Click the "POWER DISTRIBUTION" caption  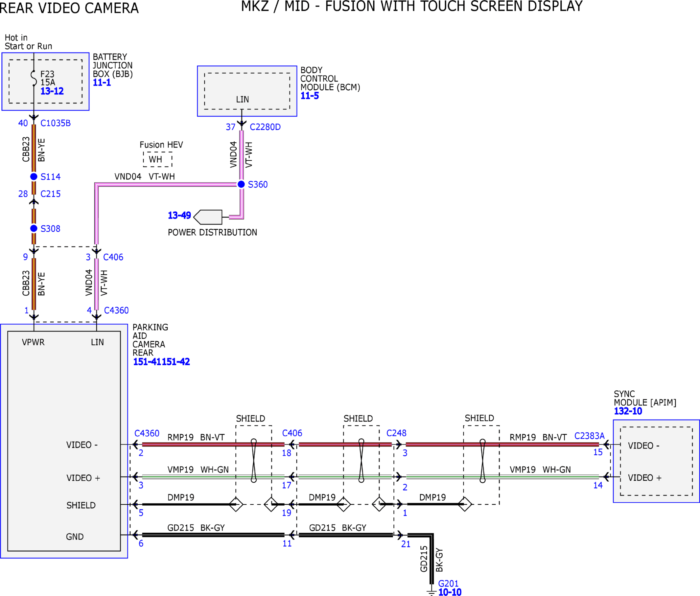[213, 232]
